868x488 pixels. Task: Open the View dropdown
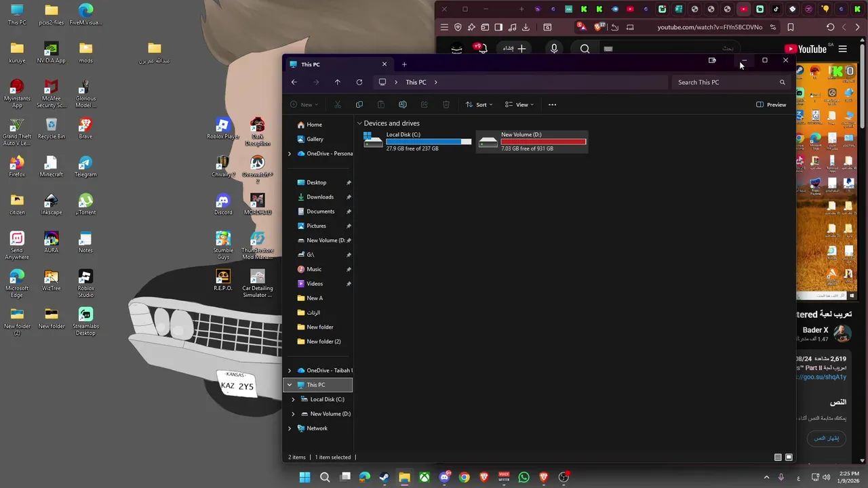pos(519,104)
